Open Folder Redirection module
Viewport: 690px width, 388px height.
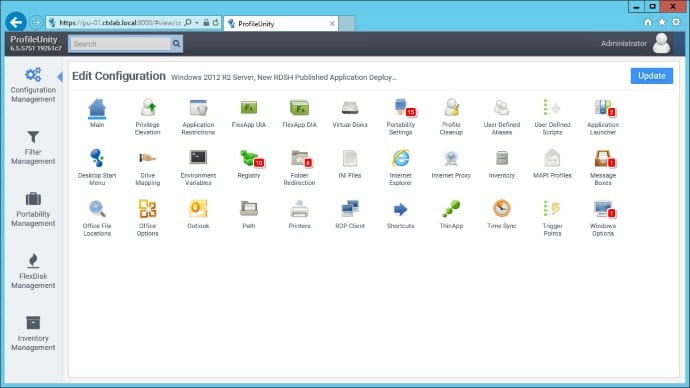(x=299, y=167)
